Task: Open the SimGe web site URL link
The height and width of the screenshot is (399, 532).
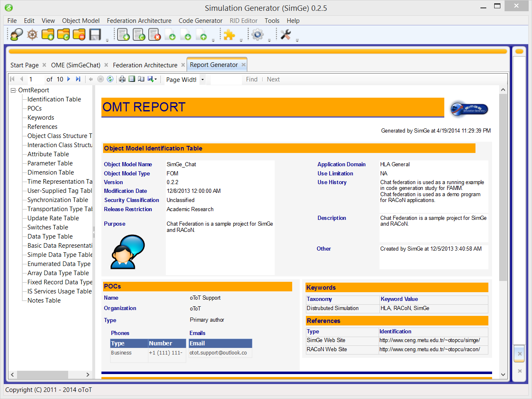Action: [429, 340]
